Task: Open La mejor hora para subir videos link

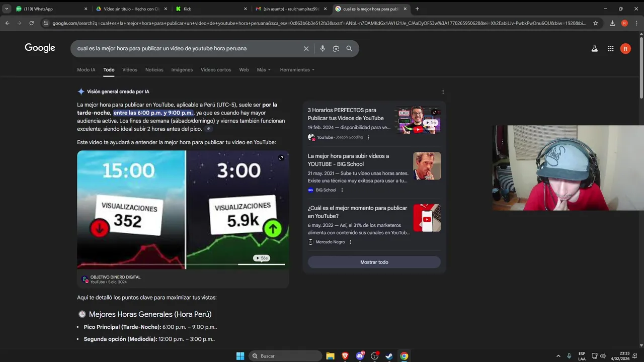Action: (x=348, y=160)
